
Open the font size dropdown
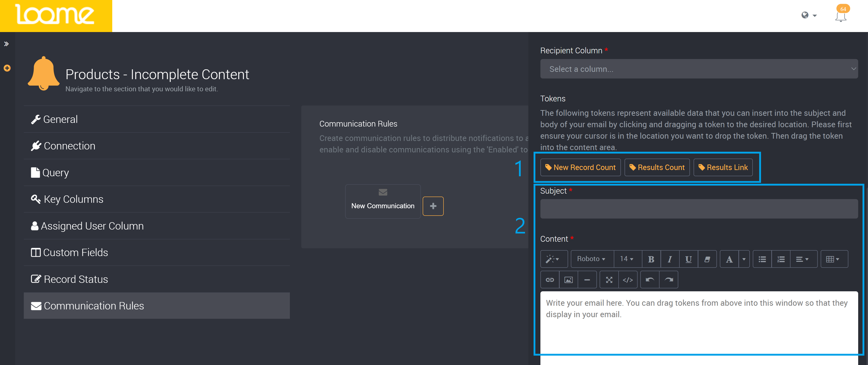(627, 259)
